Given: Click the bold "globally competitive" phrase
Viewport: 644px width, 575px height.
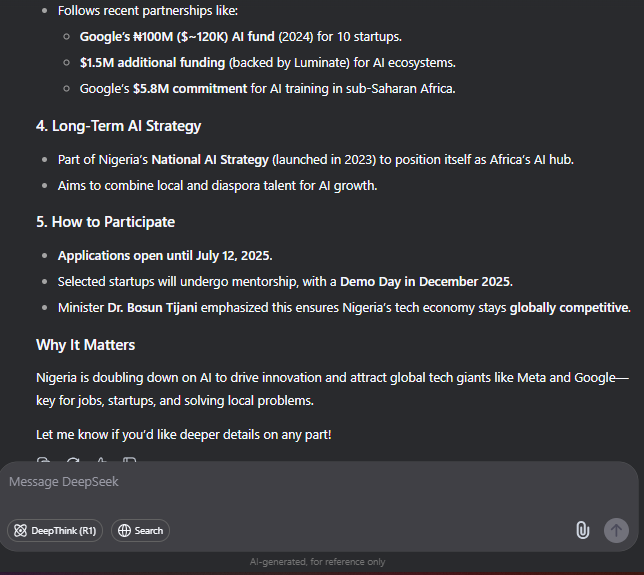Looking at the screenshot, I should (569, 308).
